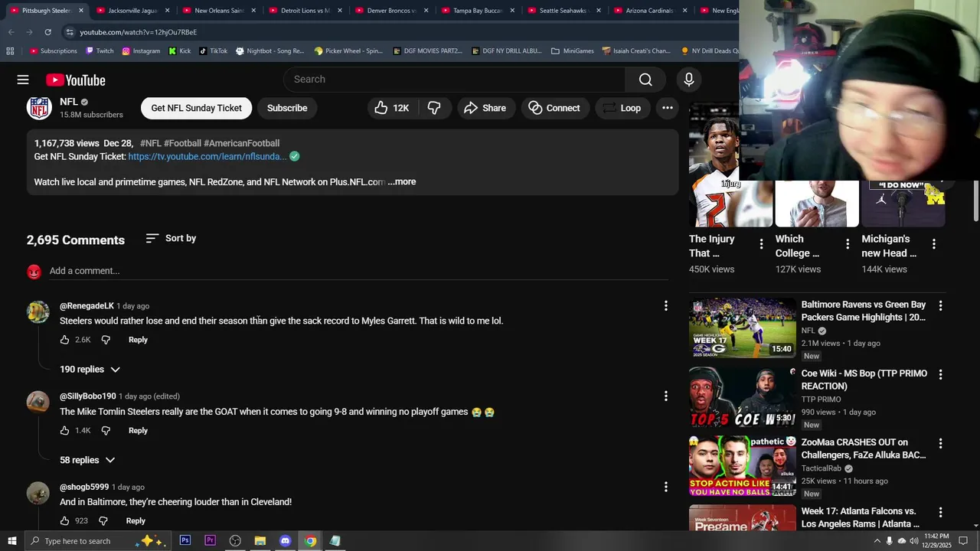Image resolution: width=980 pixels, height=551 pixels.
Task: Open Discord from the taskbar
Action: [285, 540]
